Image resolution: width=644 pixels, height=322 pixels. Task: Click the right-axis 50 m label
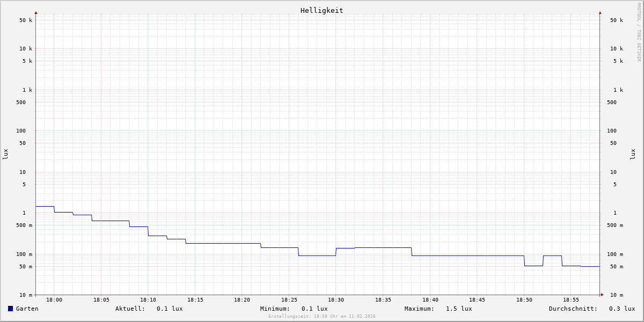coord(617,267)
